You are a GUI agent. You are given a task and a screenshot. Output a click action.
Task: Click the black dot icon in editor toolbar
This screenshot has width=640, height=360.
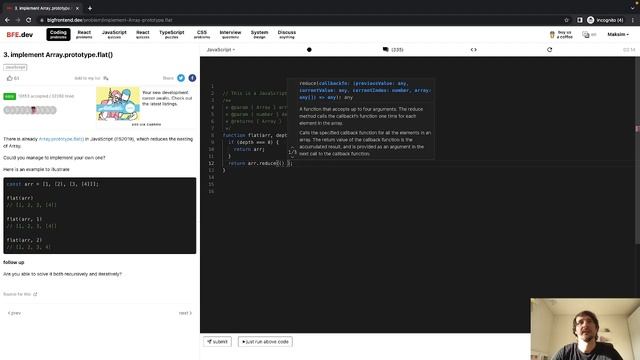(309, 50)
